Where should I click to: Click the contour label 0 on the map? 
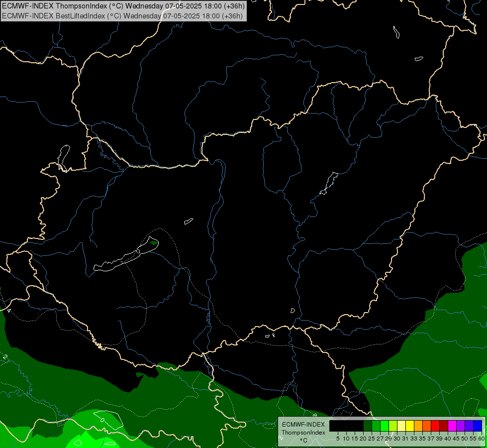click(x=102, y=420)
